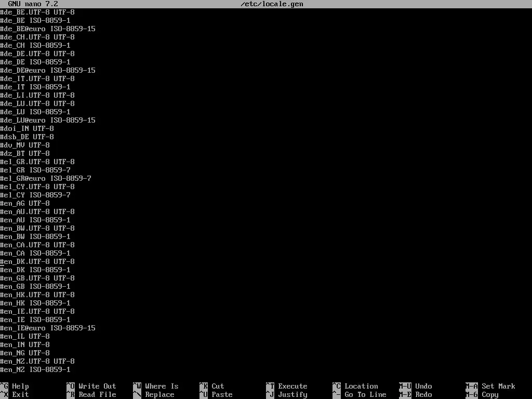Click the Cut shortcut label
532x399 pixels.
click(x=218, y=386)
